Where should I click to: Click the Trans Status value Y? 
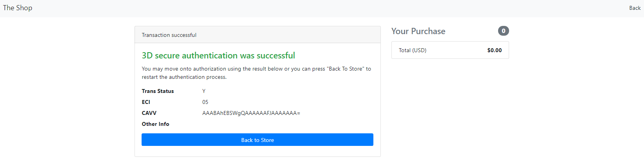tap(204, 91)
